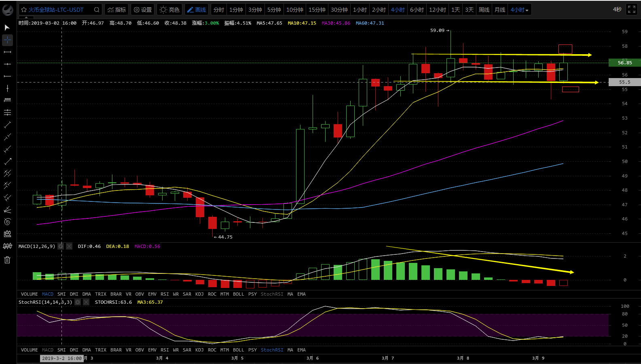Select 15分钟 timeframe button
Screen dimensions: 641x364
317,10
